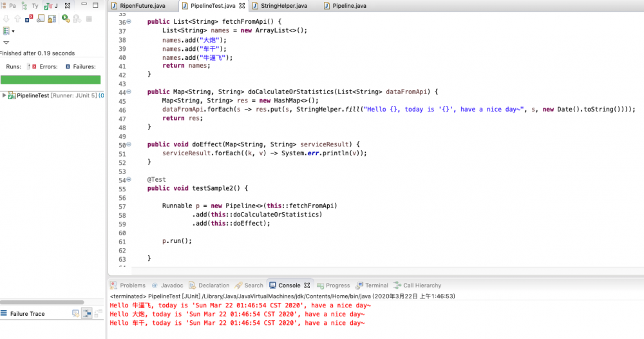Click Previous Failed Test arrow icon
644x339 pixels.
coord(17,19)
